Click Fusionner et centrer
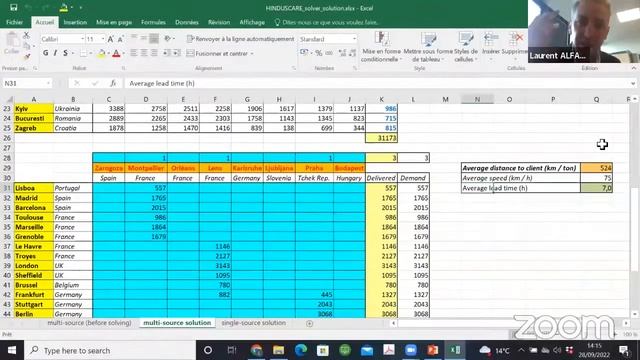 pos(217,53)
